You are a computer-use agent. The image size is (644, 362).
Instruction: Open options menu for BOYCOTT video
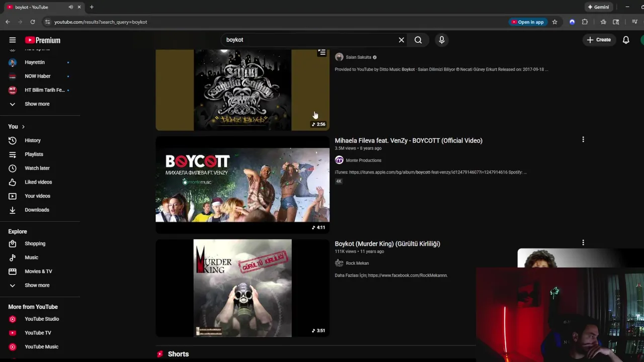coord(583,140)
